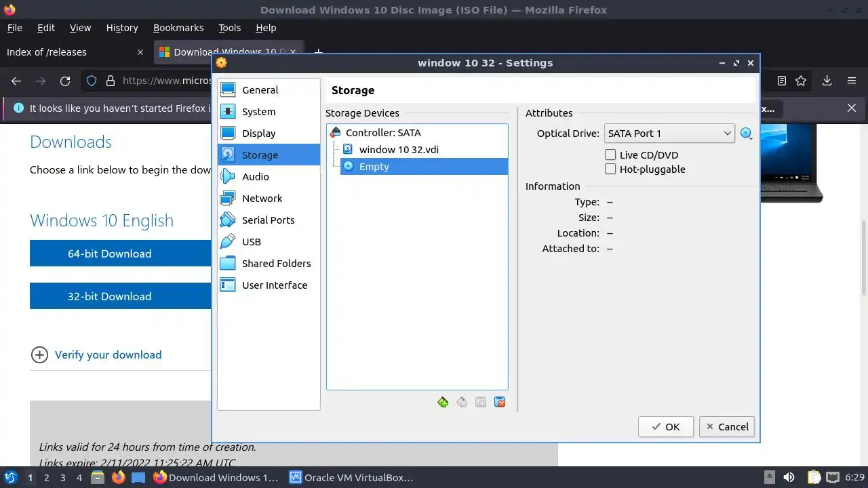Open the General settings category
Image resolution: width=868 pixels, height=488 pixels.
[269, 90]
